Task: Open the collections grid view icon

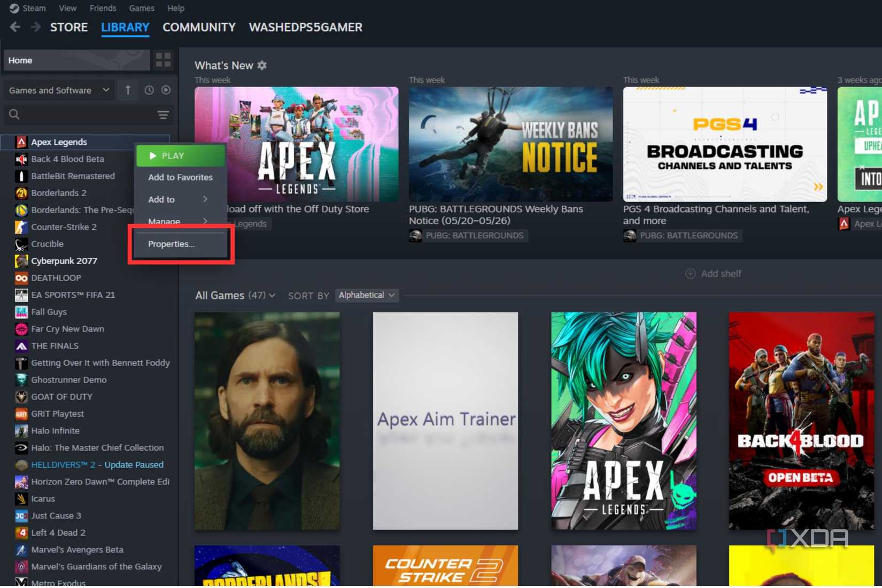Action: click(x=163, y=60)
